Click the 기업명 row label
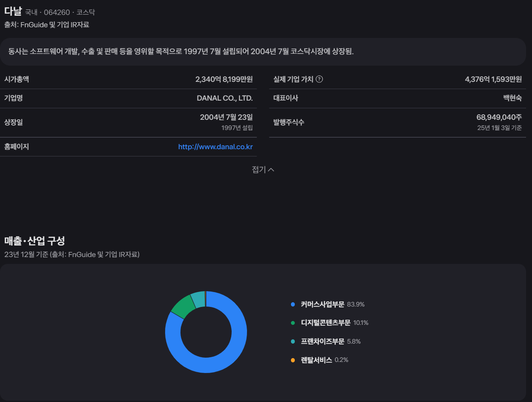The image size is (532, 402). pos(14,98)
